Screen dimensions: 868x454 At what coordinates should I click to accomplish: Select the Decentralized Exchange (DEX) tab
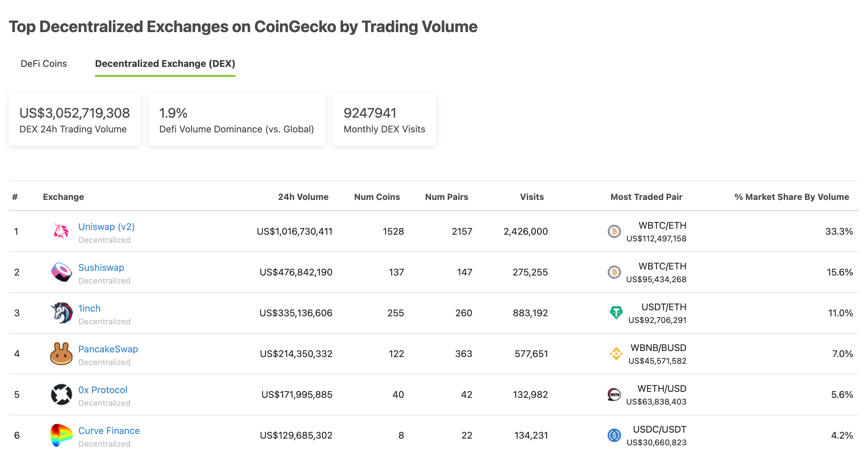pyautogui.click(x=165, y=64)
